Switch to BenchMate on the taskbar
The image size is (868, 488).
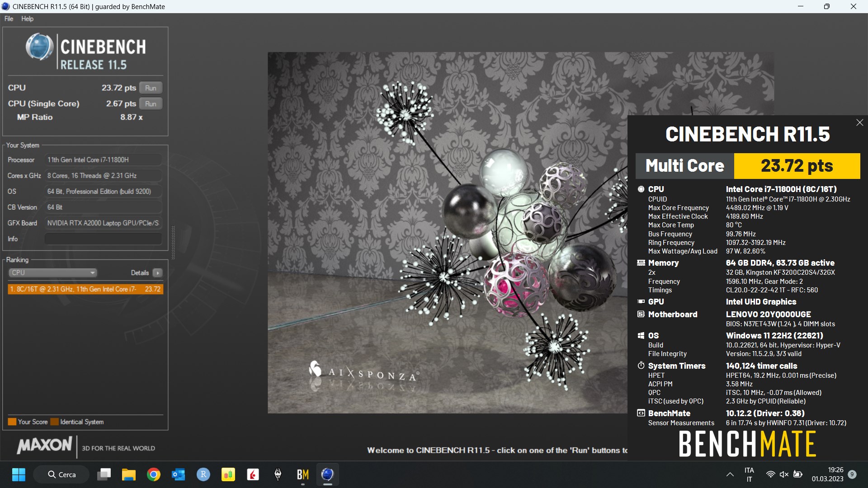pyautogui.click(x=303, y=474)
